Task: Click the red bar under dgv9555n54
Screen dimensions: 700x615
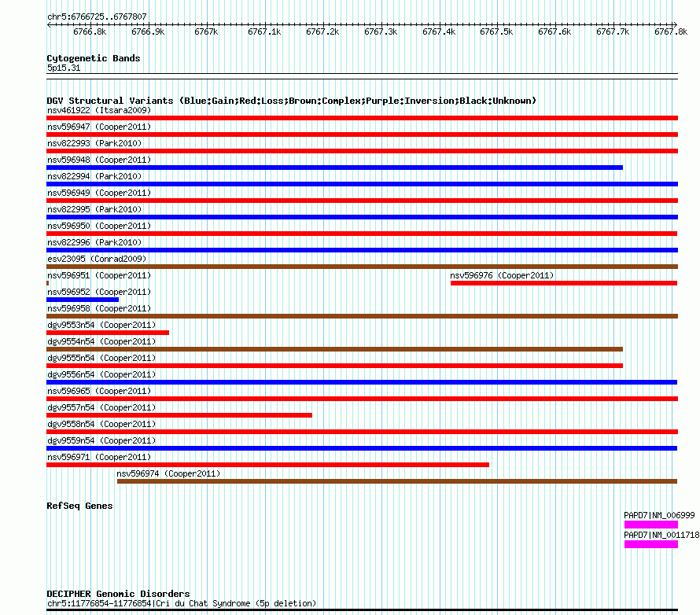Action: point(335,366)
